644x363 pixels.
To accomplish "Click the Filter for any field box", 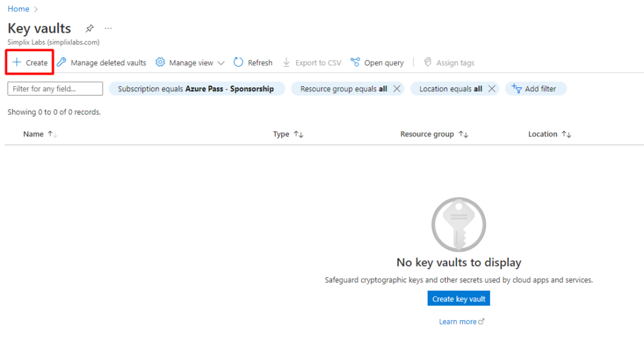I will tap(55, 89).
